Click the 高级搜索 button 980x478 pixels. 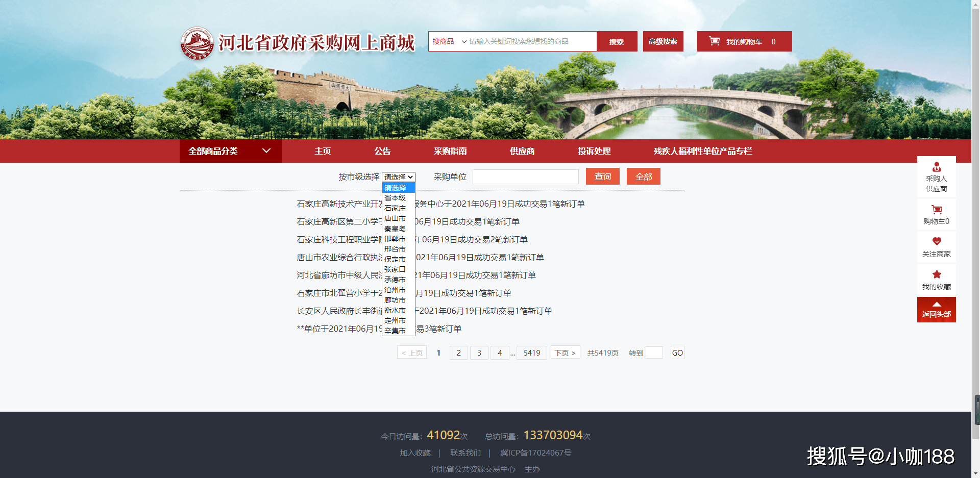[x=663, y=41]
